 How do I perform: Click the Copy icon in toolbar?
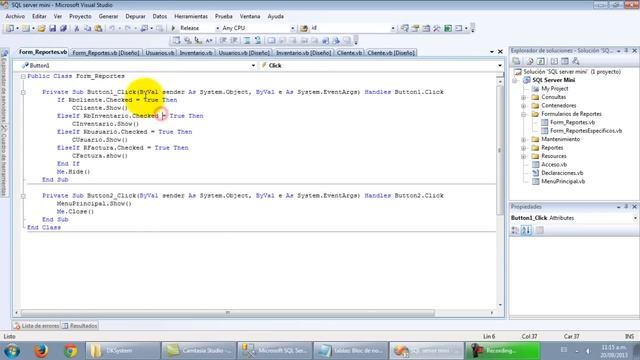click(x=87, y=28)
